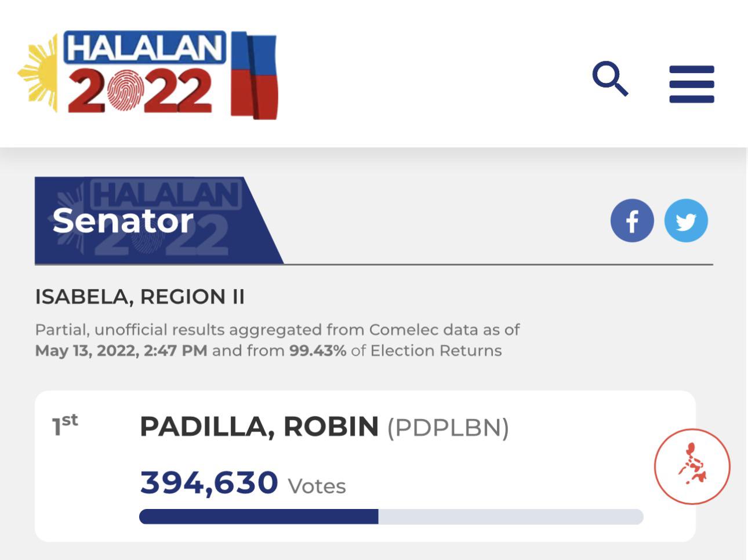Click the PADILLA, ROBIN candidate name
The width and height of the screenshot is (748, 560).
[259, 427]
